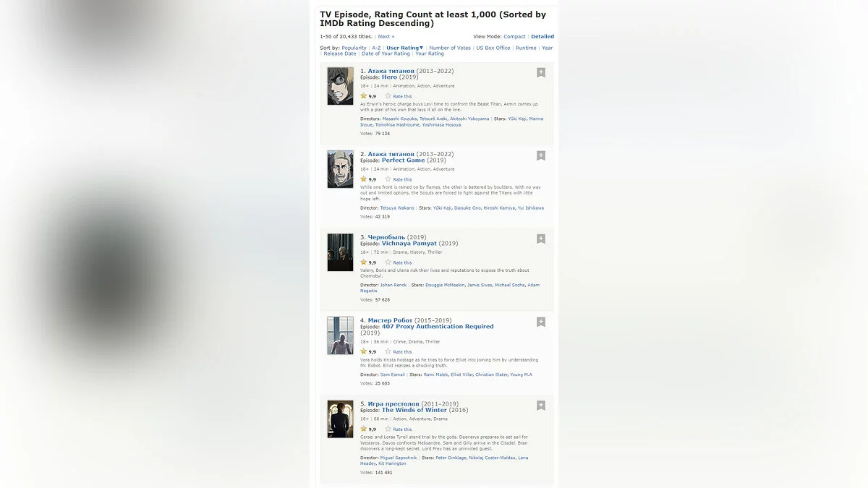
Task: Open Peter Dinklage's actor page
Action: coord(452,458)
